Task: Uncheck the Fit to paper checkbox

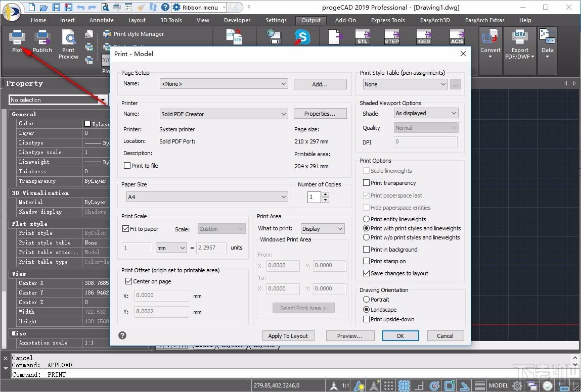Action: point(125,229)
